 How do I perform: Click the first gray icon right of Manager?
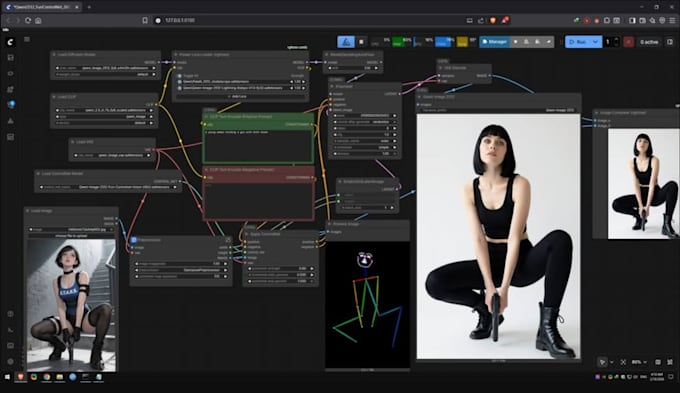(x=515, y=42)
